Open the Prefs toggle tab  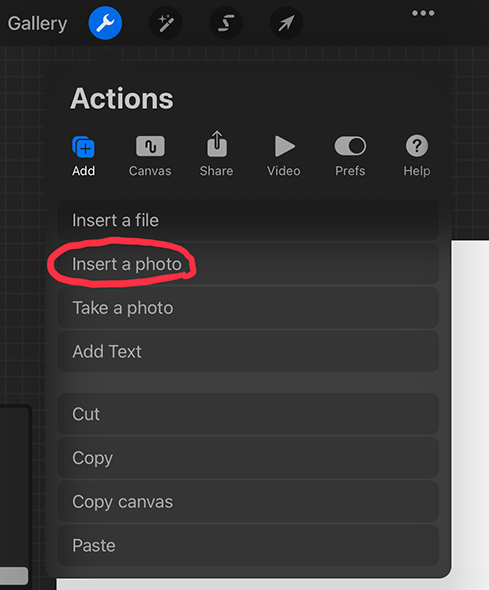click(x=350, y=156)
